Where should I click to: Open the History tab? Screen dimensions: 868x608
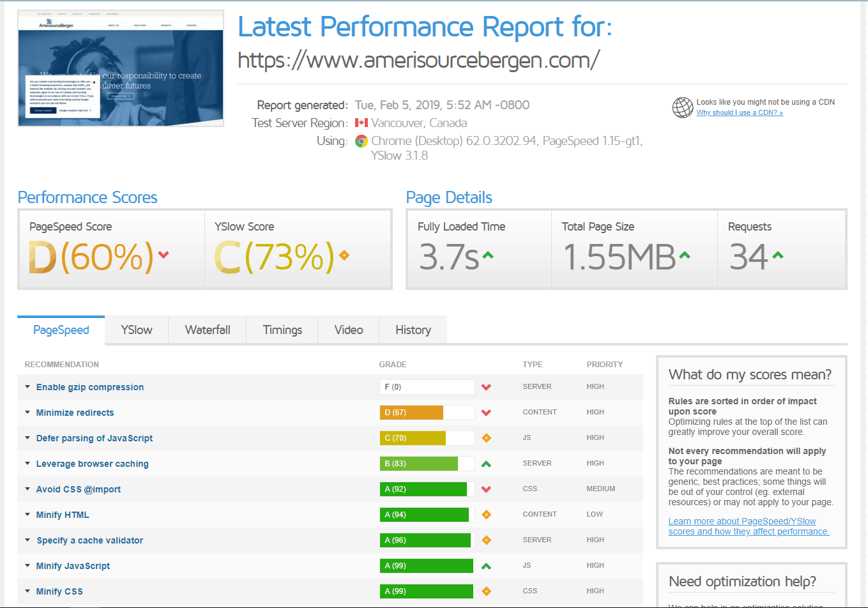tap(413, 330)
